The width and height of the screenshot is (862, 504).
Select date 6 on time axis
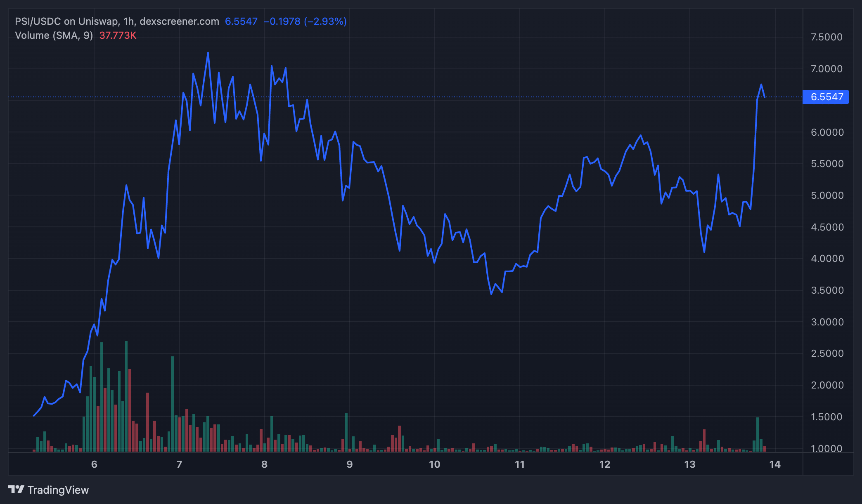coord(94,464)
